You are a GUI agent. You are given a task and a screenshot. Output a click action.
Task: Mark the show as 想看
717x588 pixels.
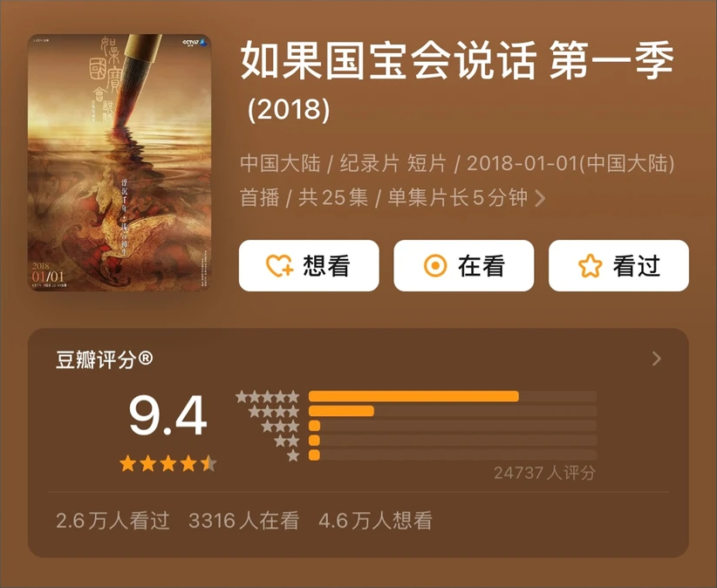click(x=309, y=266)
